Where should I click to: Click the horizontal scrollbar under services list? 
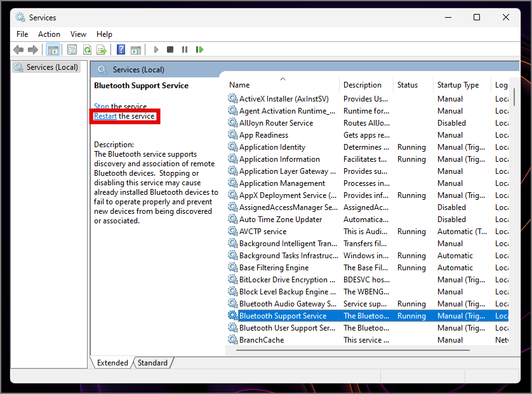(353, 350)
